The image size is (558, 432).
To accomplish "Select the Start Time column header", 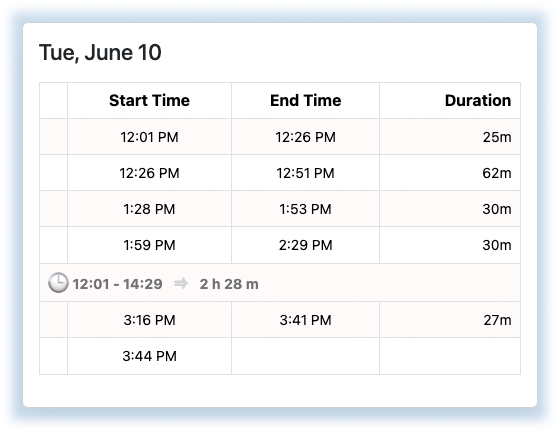I will point(149,100).
